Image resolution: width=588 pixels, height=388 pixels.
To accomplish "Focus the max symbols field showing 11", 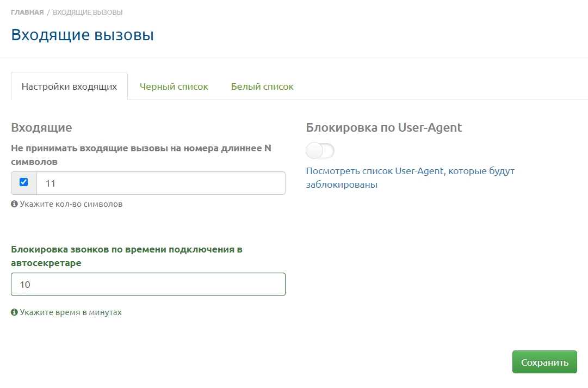I will pos(160,183).
